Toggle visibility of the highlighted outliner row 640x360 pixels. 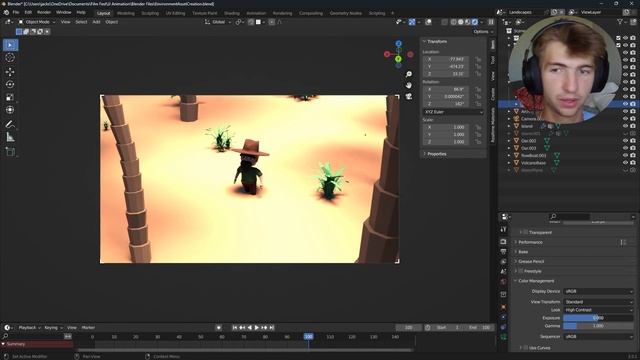coord(625,104)
